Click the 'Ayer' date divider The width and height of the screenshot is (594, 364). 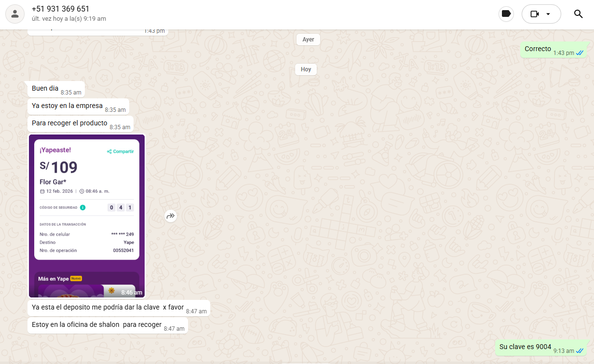pos(308,40)
